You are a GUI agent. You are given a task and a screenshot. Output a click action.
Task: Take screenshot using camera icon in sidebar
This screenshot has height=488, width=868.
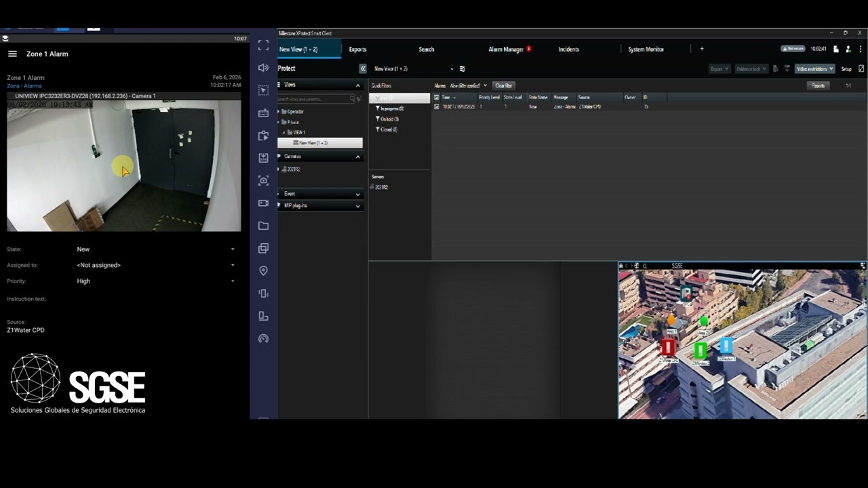[264, 180]
